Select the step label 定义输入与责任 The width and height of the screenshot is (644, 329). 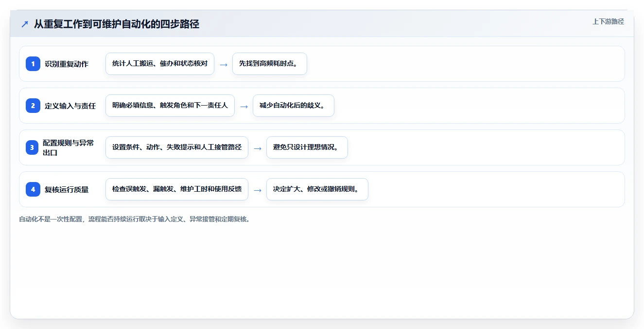coord(70,106)
